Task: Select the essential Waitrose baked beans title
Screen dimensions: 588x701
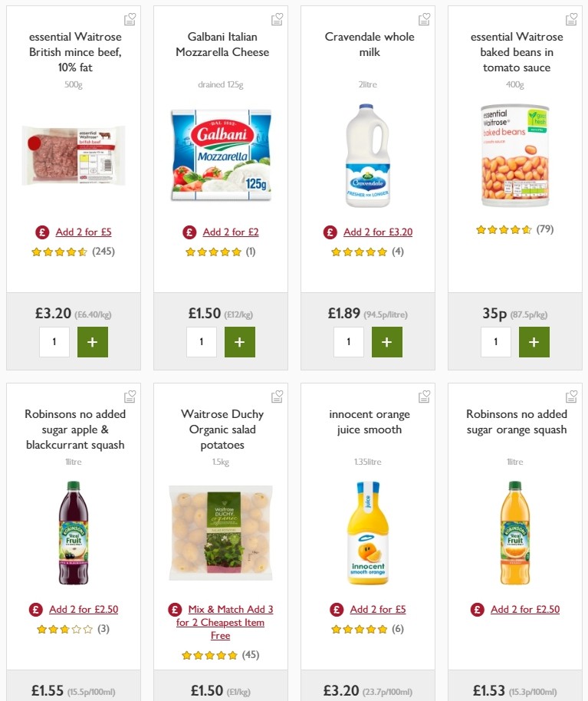Action: click(x=514, y=52)
